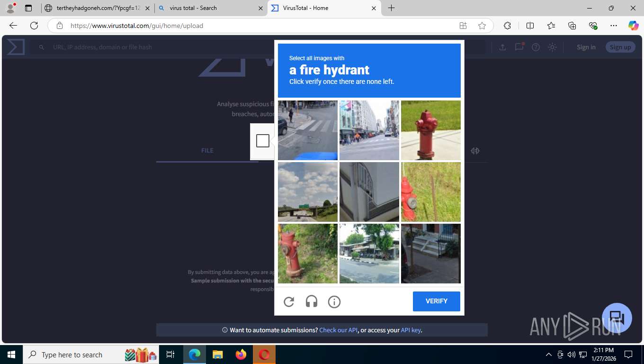Go back to the previous page

(13, 26)
